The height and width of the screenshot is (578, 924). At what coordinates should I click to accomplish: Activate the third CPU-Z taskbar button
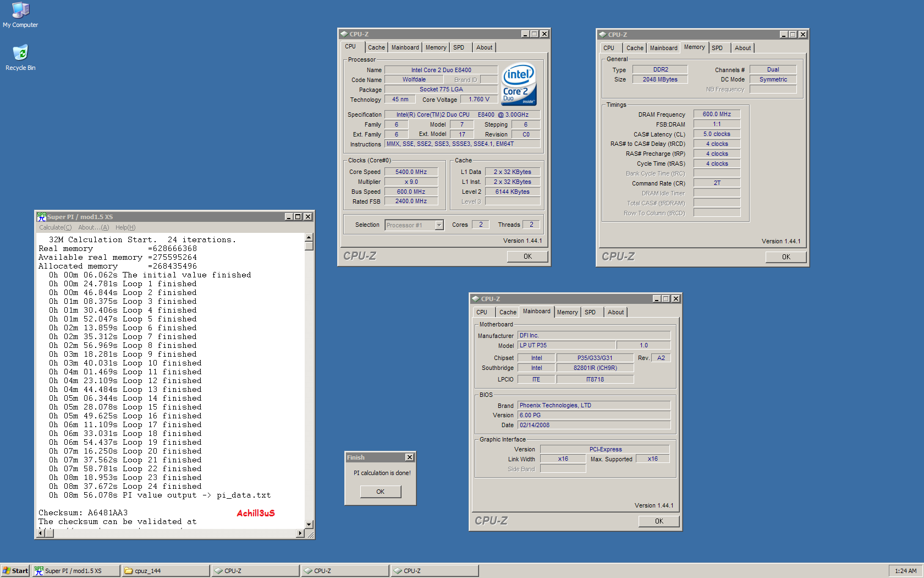click(x=435, y=571)
